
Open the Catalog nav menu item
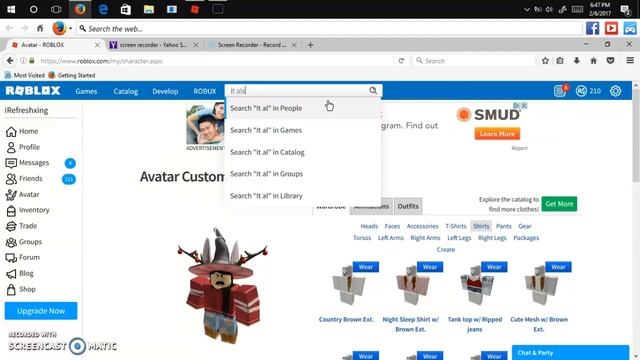(x=126, y=91)
